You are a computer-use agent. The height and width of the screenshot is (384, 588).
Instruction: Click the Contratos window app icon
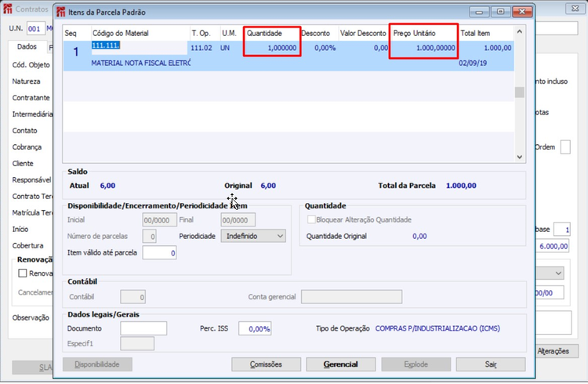pyautogui.click(x=8, y=9)
